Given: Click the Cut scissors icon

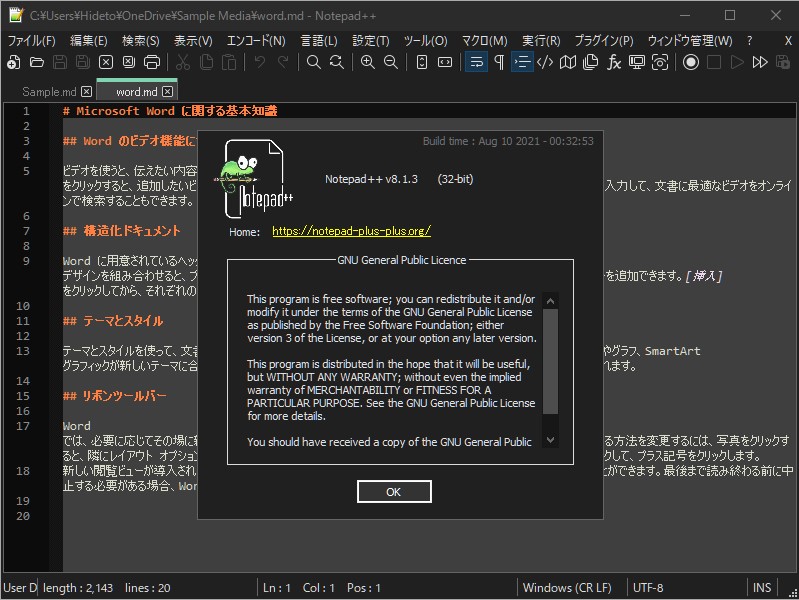Looking at the screenshot, I should (182, 62).
